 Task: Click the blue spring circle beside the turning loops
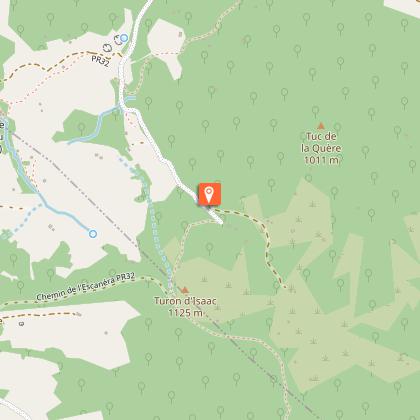(124, 38)
